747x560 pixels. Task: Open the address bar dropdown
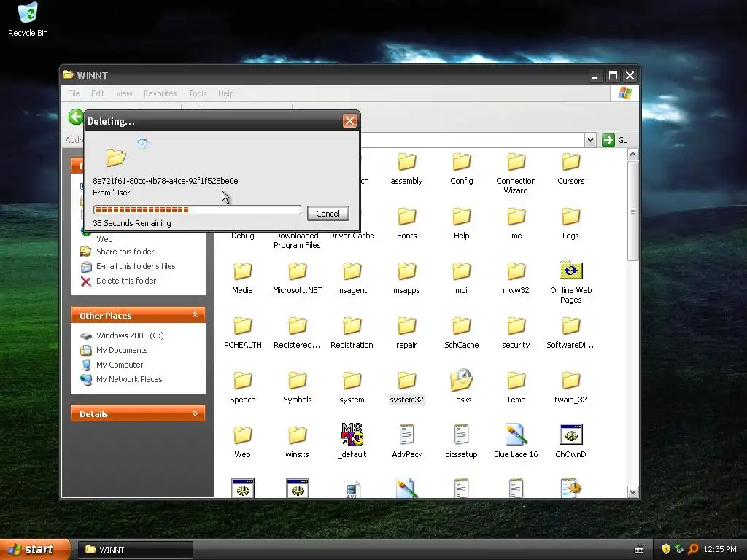click(x=590, y=140)
